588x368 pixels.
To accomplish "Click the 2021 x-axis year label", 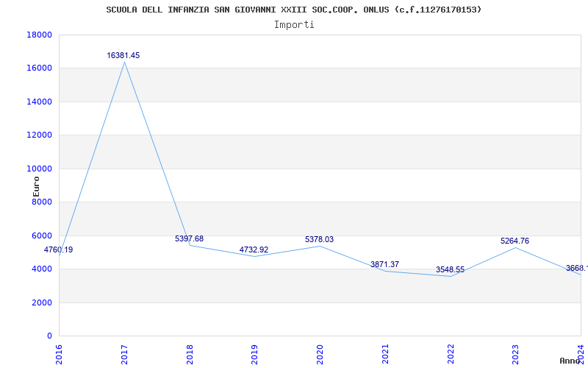I will (x=385, y=355).
